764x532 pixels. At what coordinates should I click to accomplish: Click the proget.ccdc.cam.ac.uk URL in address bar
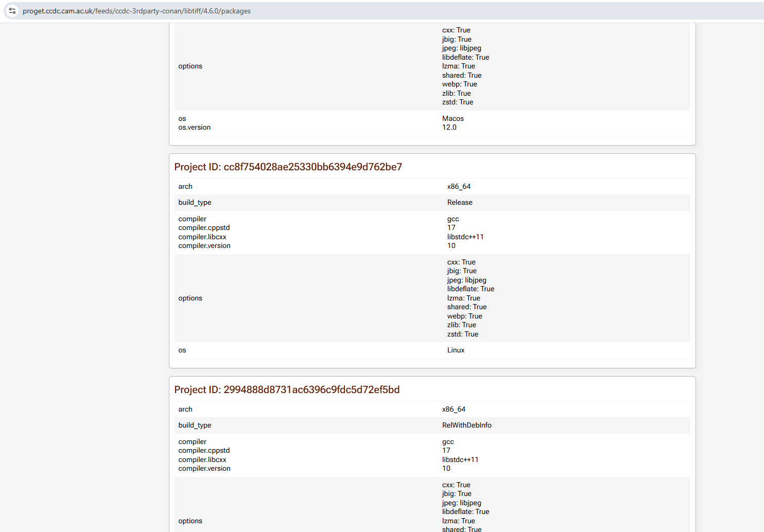pyautogui.click(x=136, y=11)
